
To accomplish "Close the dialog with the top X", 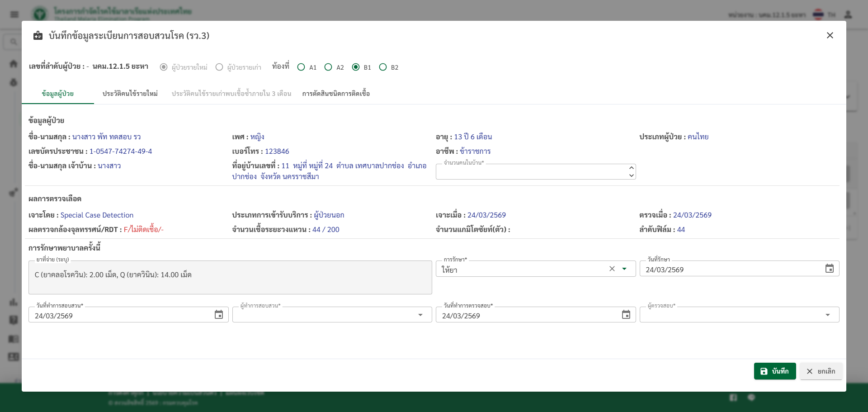I will (830, 35).
